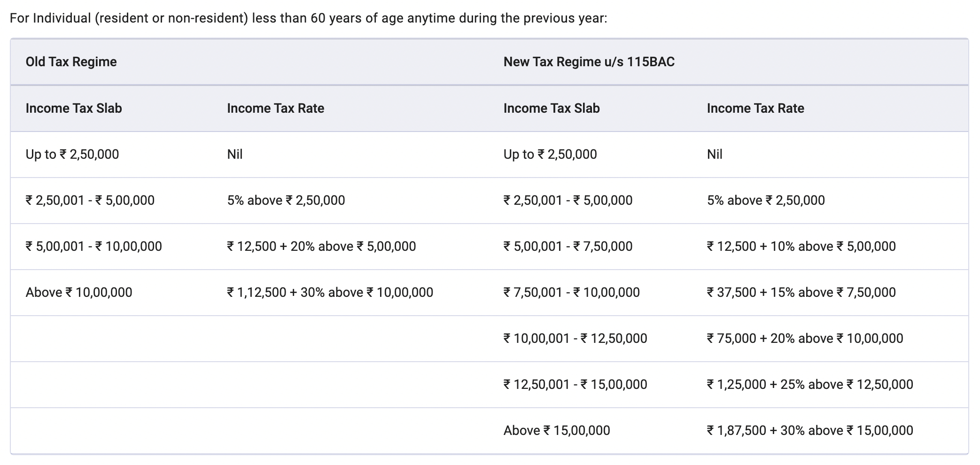Click "Income Tax Rate" header under Old Tax Regime
The width and height of the screenshot is (980, 465).
pos(275,108)
